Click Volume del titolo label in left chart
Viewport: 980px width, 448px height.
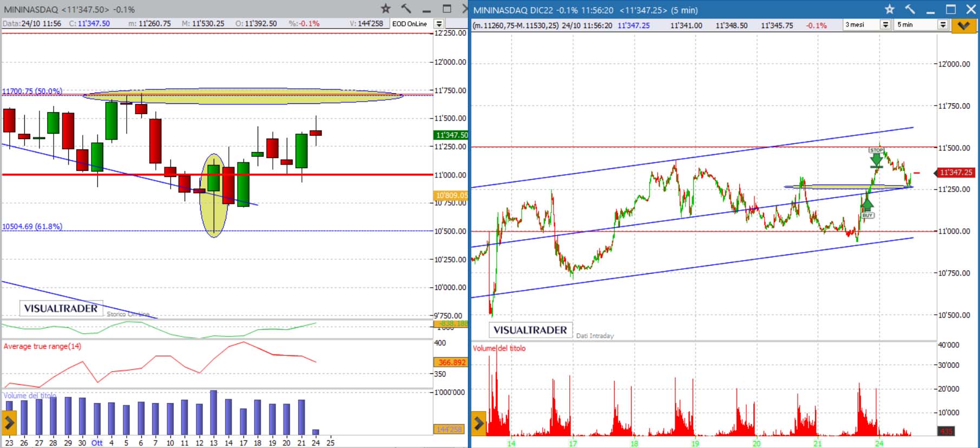pos(30,396)
